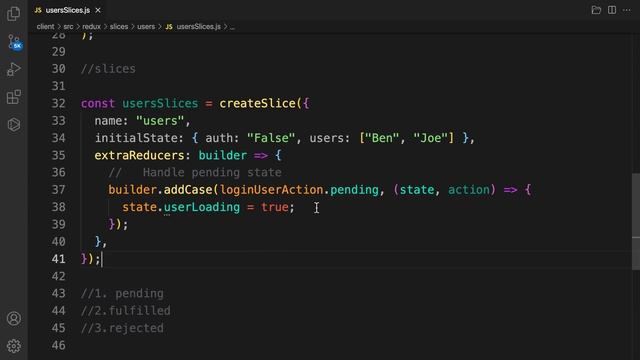Screen dimensions: 640x360
Task: Click the //slices comment on line 30
Action: [108, 69]
